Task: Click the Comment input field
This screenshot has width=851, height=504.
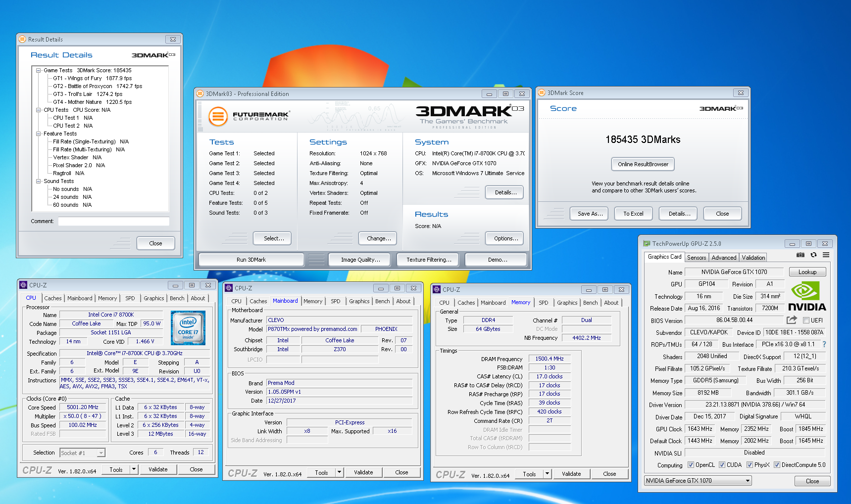Action: (x=113, y=222)
